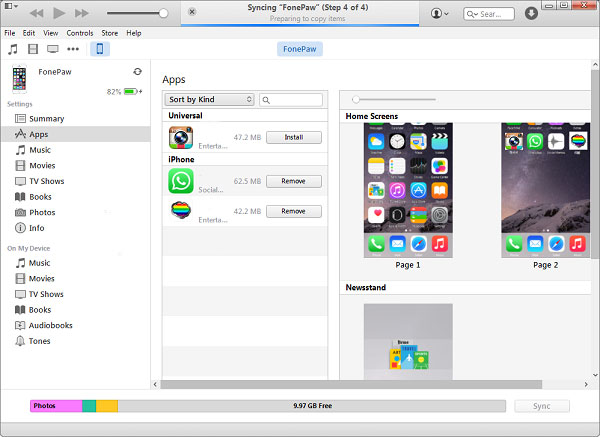This screenshot has width=600, height=437.
Task: Click the sync icon next to FonePaw
Action: (137, 72)
